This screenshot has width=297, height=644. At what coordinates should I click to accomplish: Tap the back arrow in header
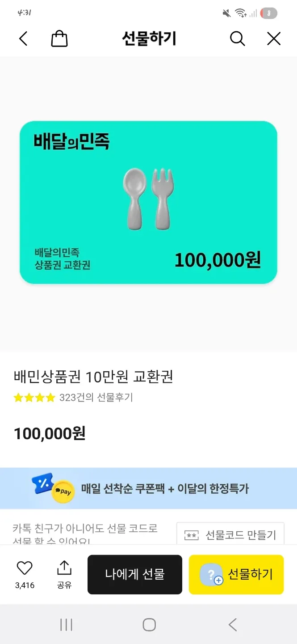pos(23,39)
